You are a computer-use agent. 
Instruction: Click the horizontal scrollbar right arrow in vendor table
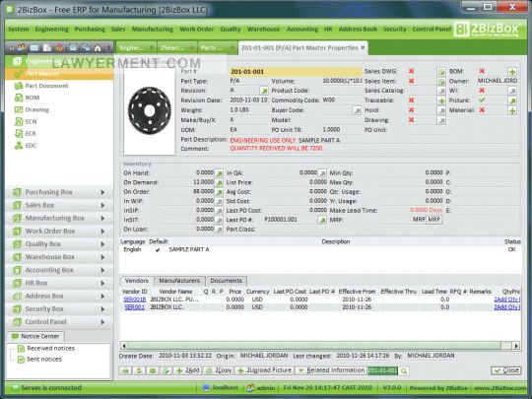tap(516, 346)
